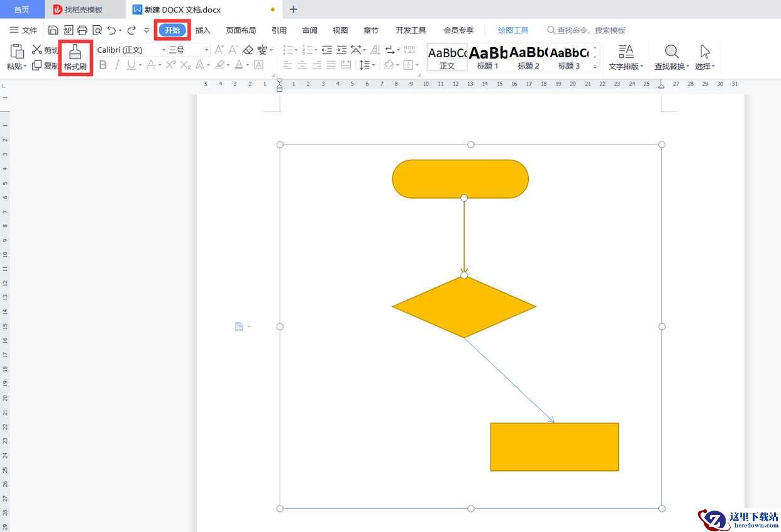781x532 pixels.
Task: Click the undo arrow icon
Action: click(111, 30)
